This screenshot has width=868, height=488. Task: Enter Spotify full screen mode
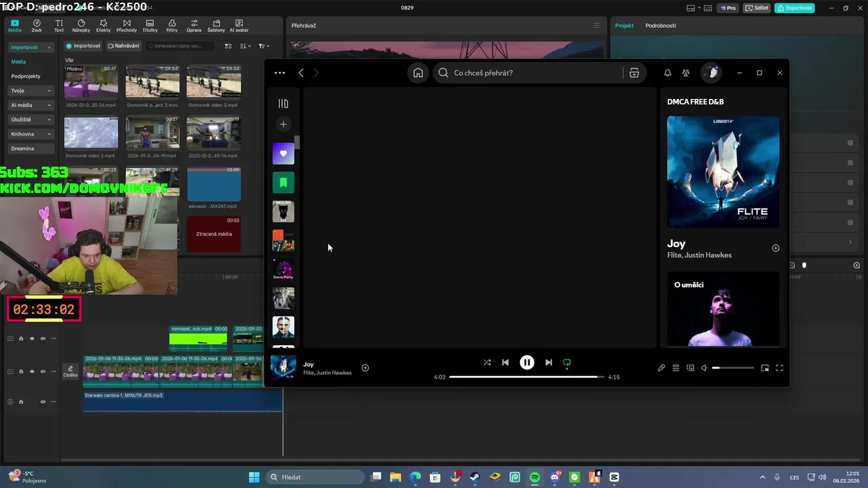coord(779,368)
